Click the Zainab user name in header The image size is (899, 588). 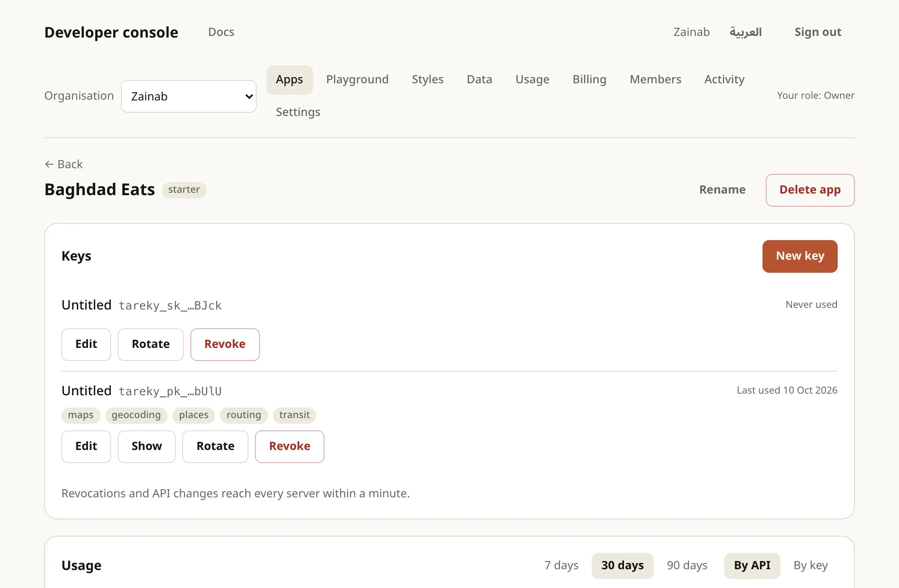(691, 32)
